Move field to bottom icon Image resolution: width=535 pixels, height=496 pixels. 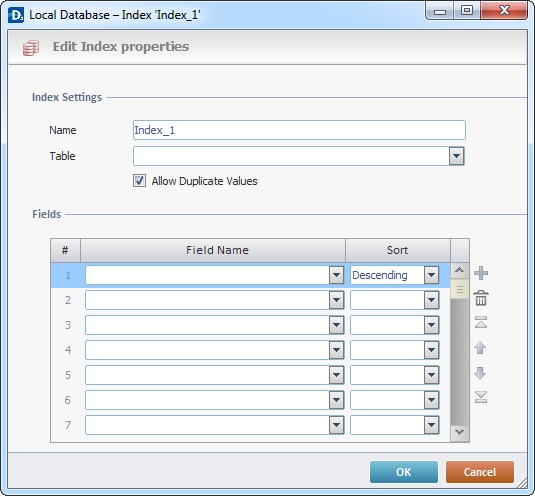[481, 397]
